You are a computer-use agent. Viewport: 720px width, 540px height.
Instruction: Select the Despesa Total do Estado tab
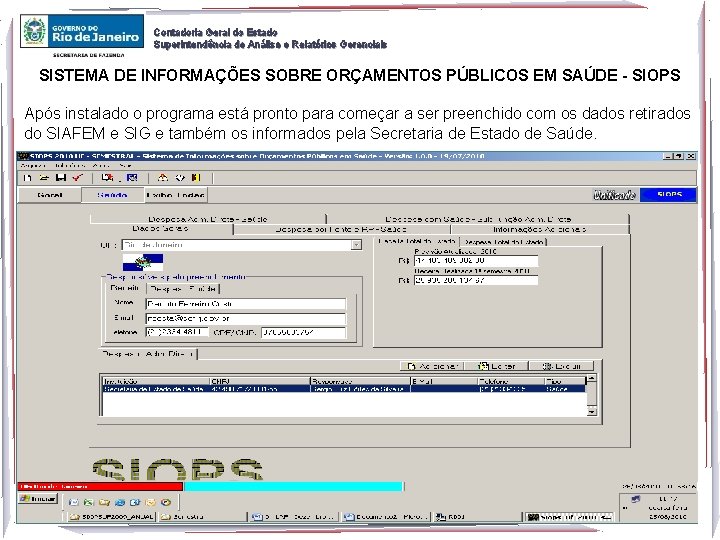(504, 242)
